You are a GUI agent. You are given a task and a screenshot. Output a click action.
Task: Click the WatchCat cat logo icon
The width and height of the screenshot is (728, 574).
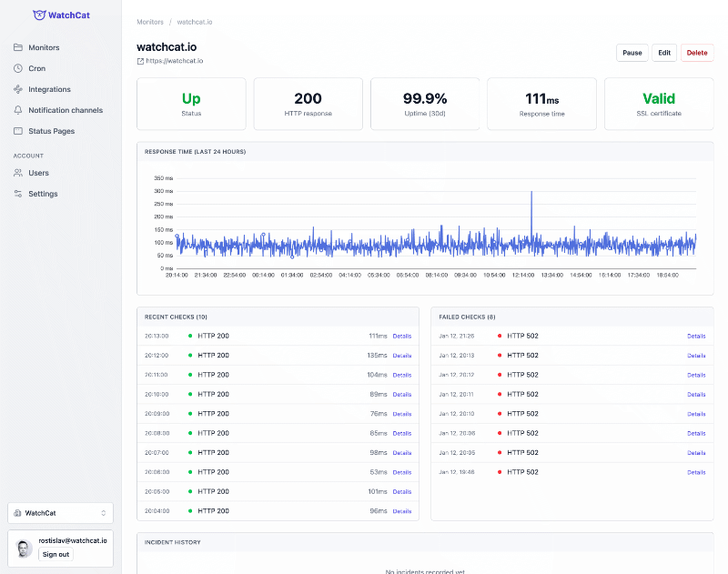pos(38,15)
